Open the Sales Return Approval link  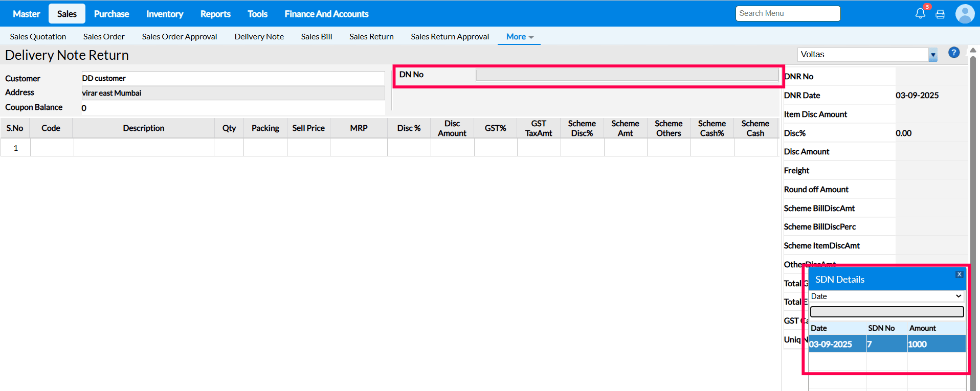point(450,37)
